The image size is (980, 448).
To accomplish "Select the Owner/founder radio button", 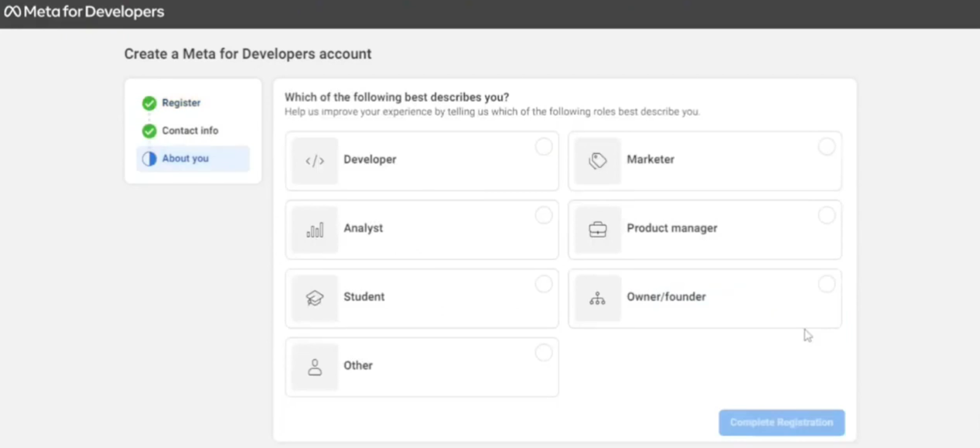I will 827,284.
